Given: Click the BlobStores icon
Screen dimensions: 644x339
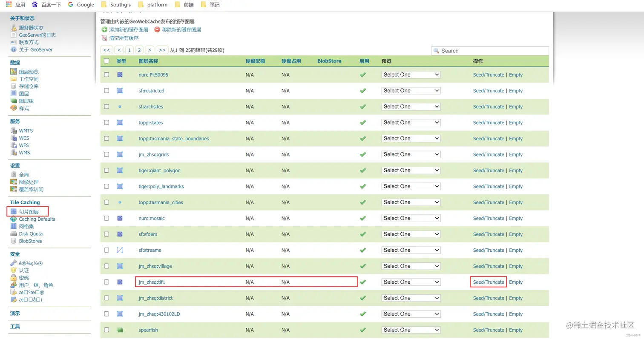Looking at the screenshot, I should [x=14, y=241].
